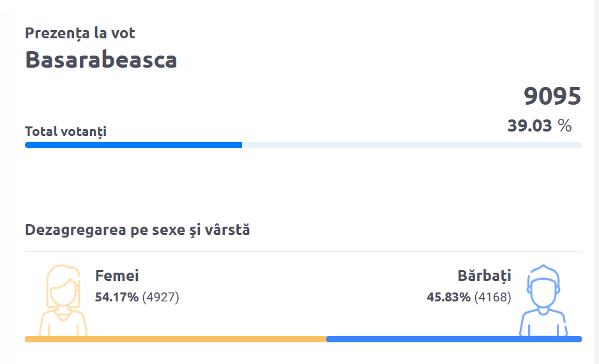Click the Bărbați label
Image resolution: width=599 pixels, height=364 pixels.
[484, 276]
